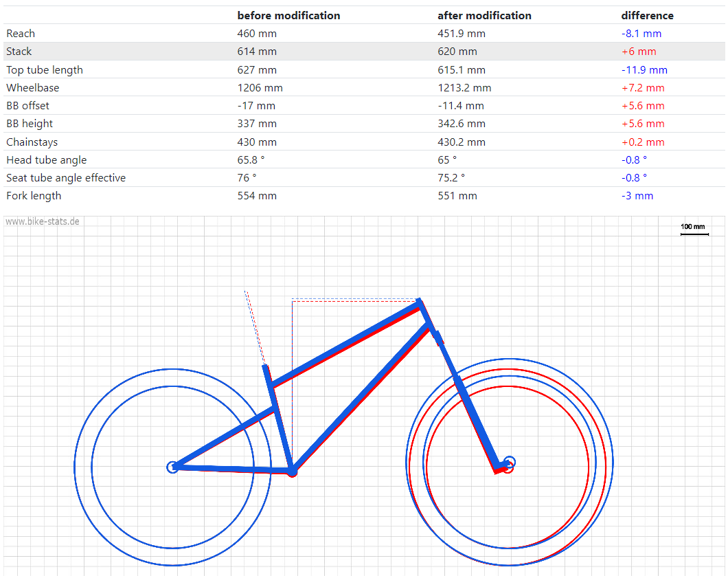
Task: Select the 'after modification' column header
Action: click(x=484, y=15)
